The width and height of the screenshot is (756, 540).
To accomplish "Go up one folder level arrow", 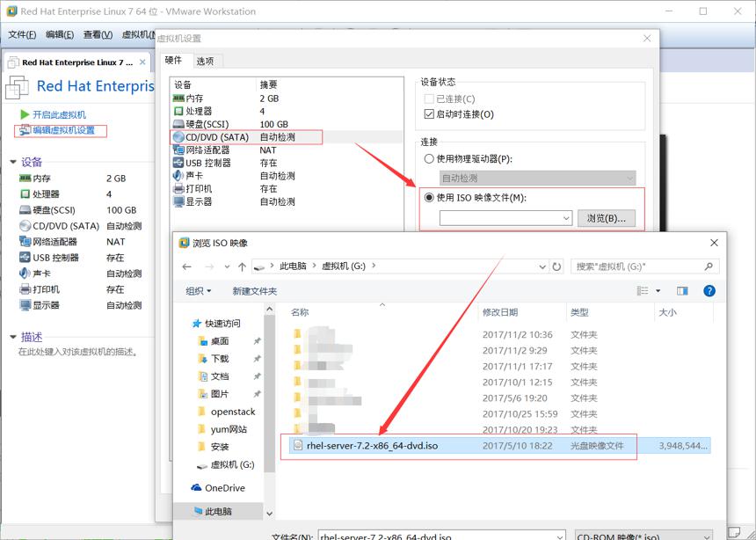I will coord(242,266).
